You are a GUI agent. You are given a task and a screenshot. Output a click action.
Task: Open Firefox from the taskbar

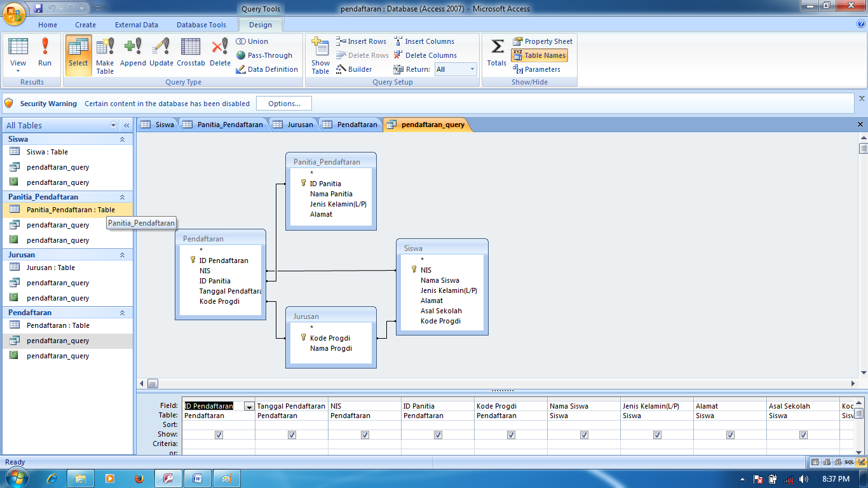pyautogui.click(x=139, y=478)
